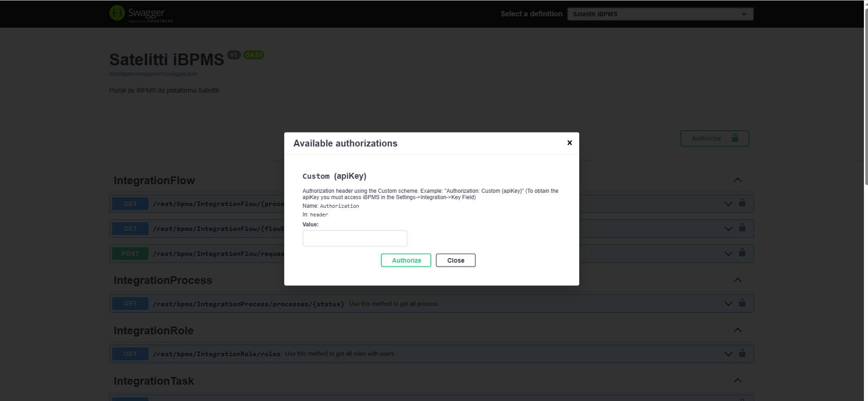
Task: Click lock icon on IntegrationRole/roles row
Action: tap(742, 352)
